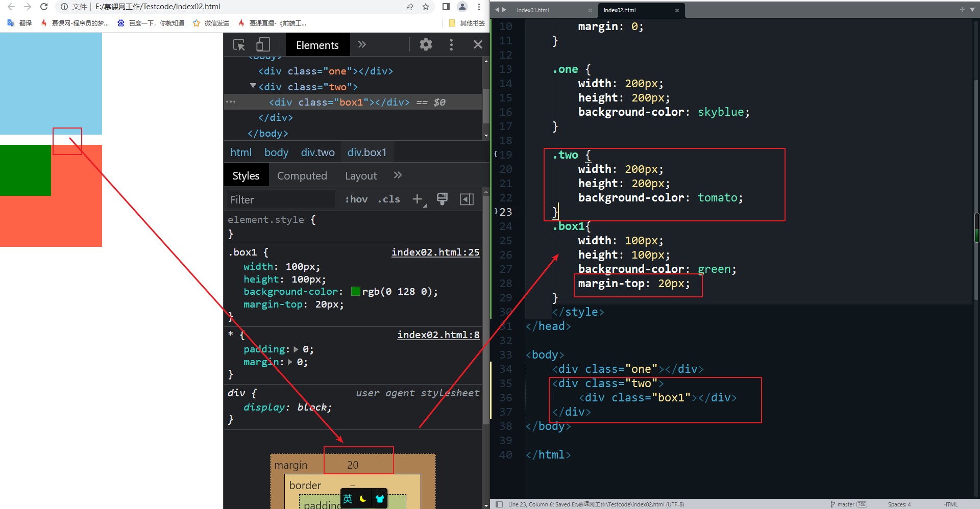Click the inspect element picker icon
The width and height of the screenshot is (980, 509).
[239, 45]
